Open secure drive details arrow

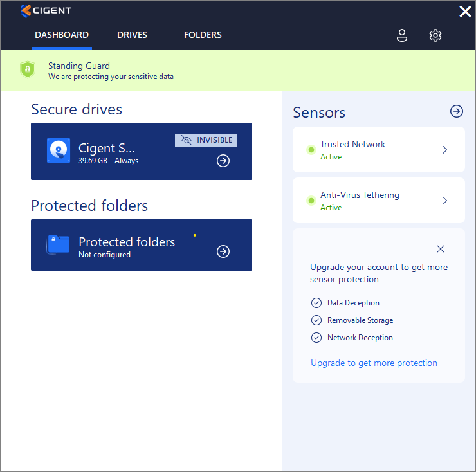223,161
